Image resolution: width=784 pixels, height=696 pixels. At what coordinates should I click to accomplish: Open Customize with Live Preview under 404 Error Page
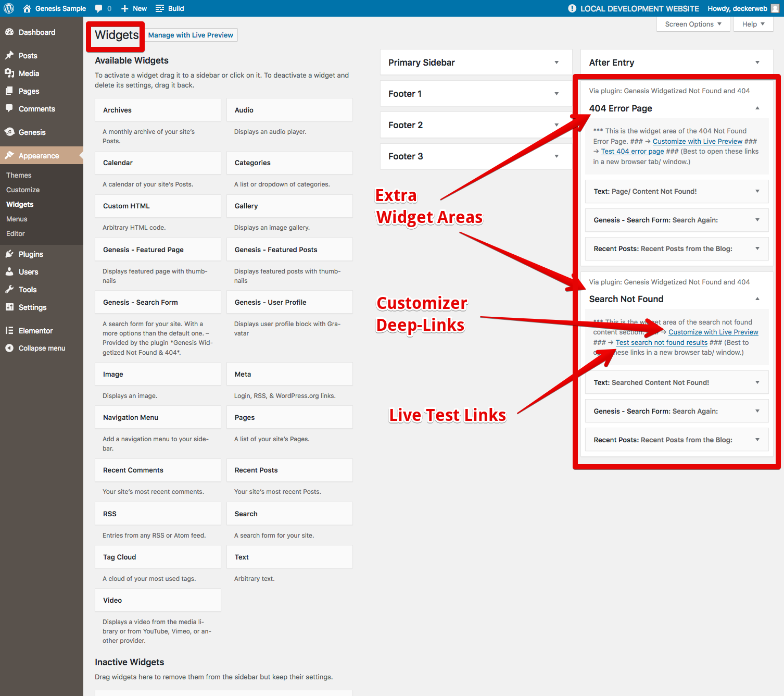click(698, 141)
